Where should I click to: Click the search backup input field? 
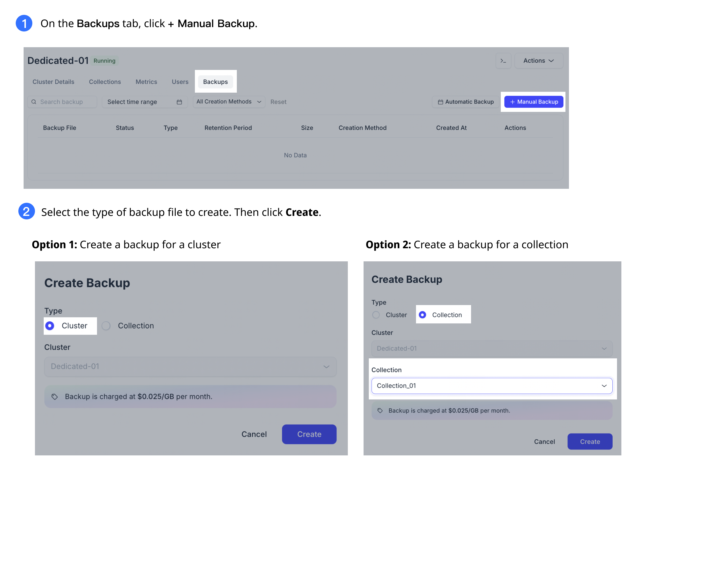click(59, 101)
